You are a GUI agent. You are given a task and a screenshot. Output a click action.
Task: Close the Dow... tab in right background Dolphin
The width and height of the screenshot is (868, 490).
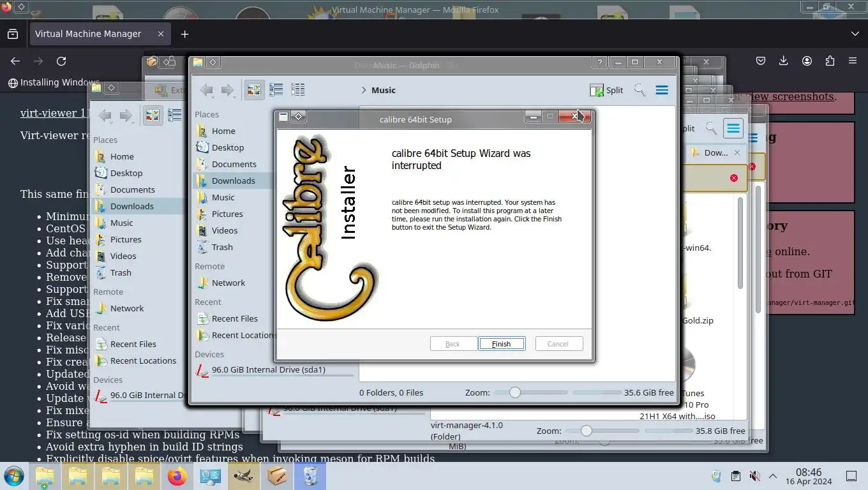[x=737, y=152]
